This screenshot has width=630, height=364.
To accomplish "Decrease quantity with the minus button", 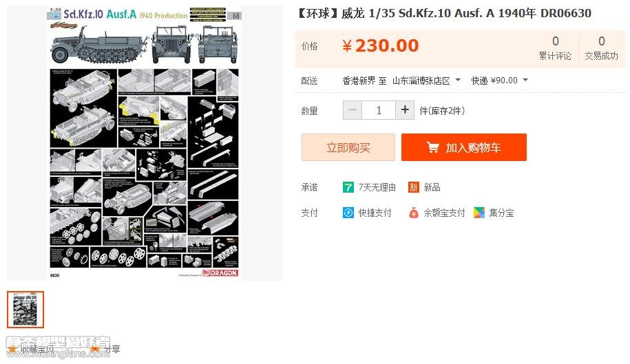I will 353,110.
